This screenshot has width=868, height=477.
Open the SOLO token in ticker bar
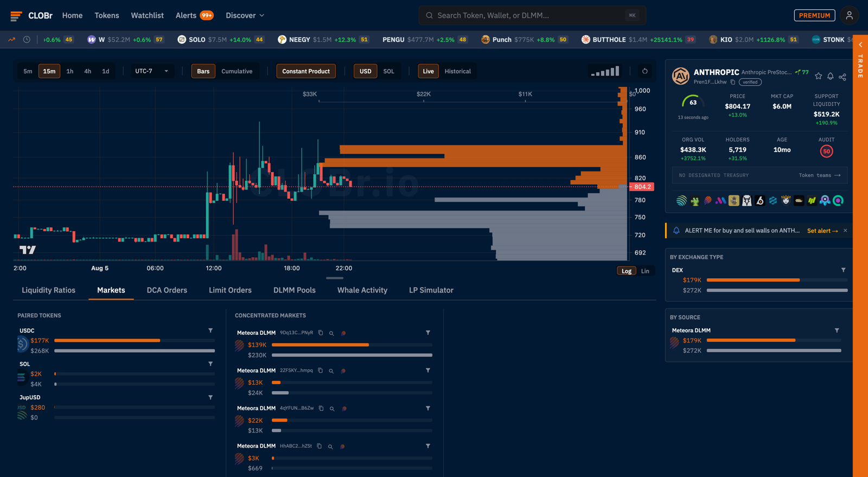[x=221, y=40]
